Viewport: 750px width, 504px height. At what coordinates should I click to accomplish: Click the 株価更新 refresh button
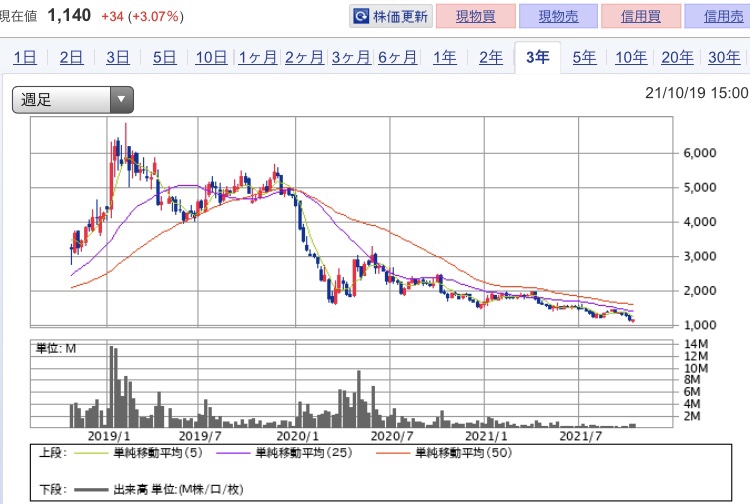(x=391, y=17)
